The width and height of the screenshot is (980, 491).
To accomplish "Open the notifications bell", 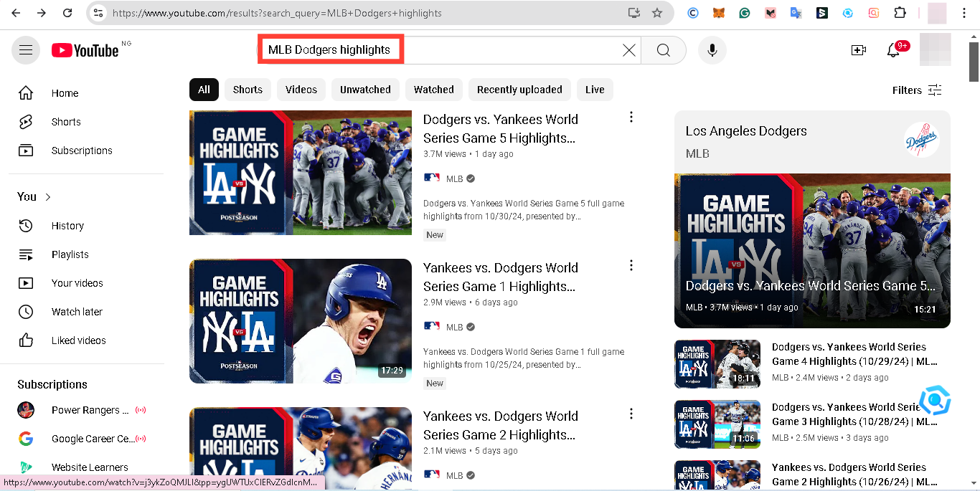I will [x=893, y=50].
